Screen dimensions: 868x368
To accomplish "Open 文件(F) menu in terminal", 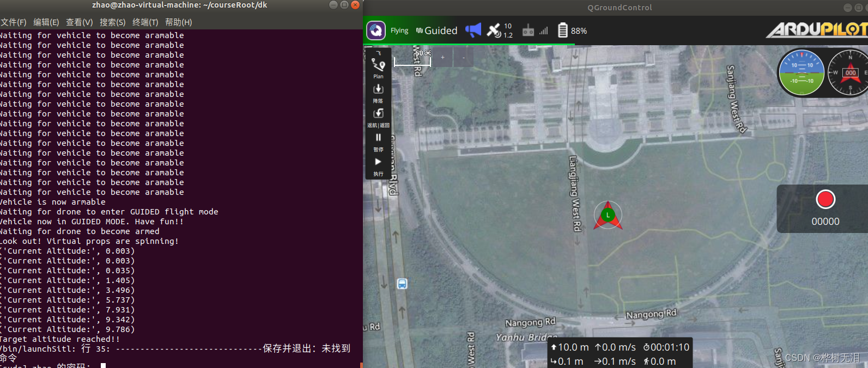I will pyautogui.click(x=14, y=22).
